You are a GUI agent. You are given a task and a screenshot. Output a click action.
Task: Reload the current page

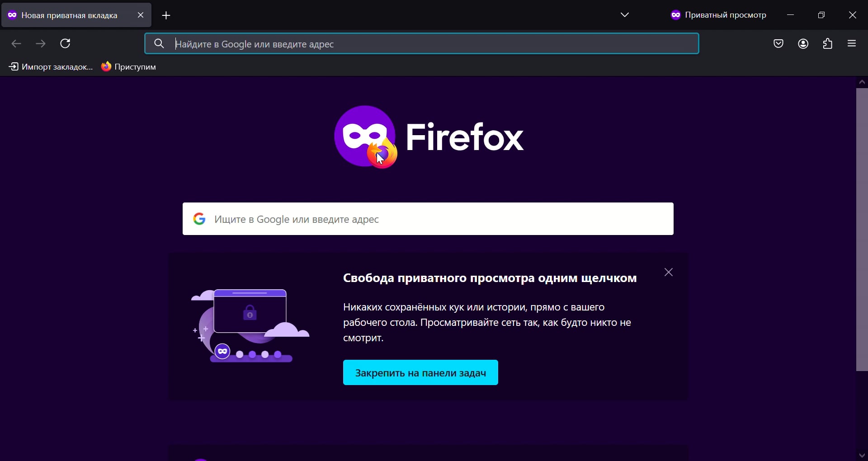[x=65, y=43]
